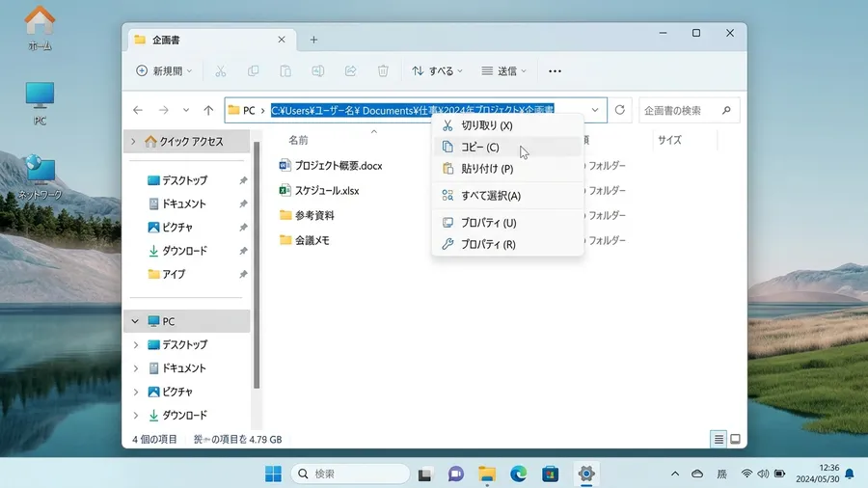Click the pin icon next to ドキュメント

pos(243,204)
